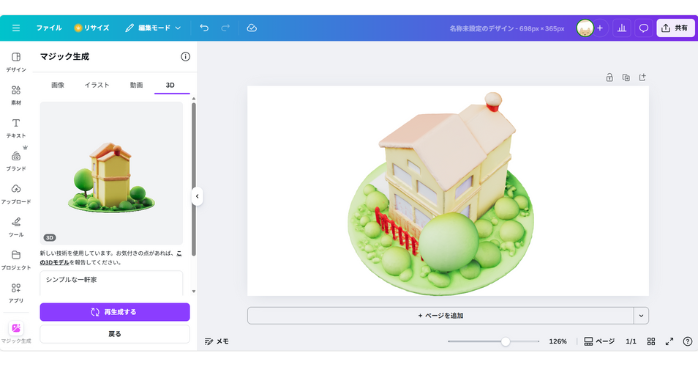Open the メモ notes panel
The image size is (698, 365).
(x=217, y=341)
